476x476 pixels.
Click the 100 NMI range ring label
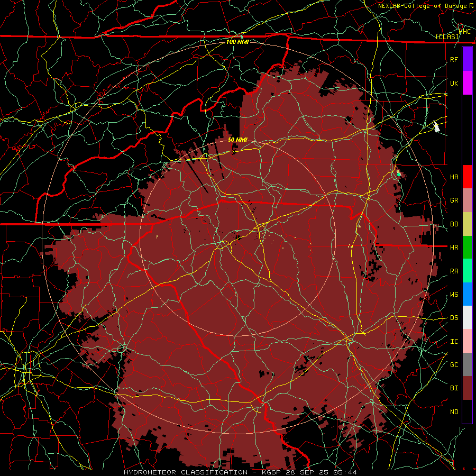click(x=237, y=42)
